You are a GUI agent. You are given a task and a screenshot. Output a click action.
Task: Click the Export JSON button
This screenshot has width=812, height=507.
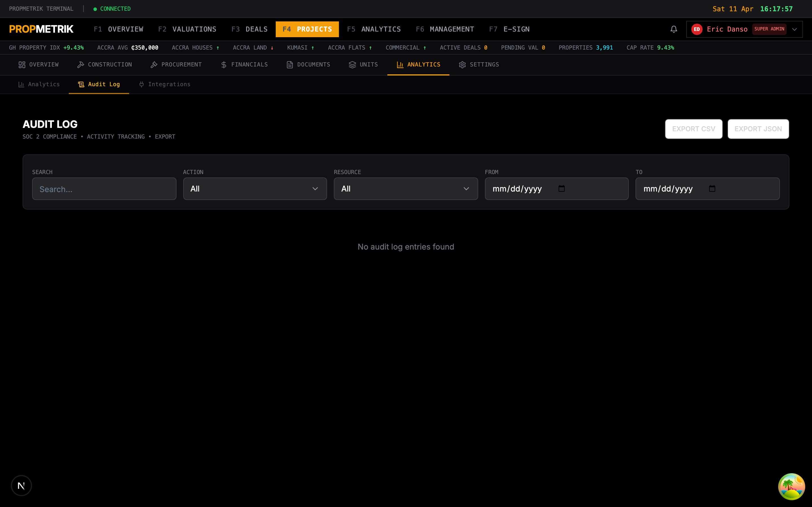pos(758,129)
